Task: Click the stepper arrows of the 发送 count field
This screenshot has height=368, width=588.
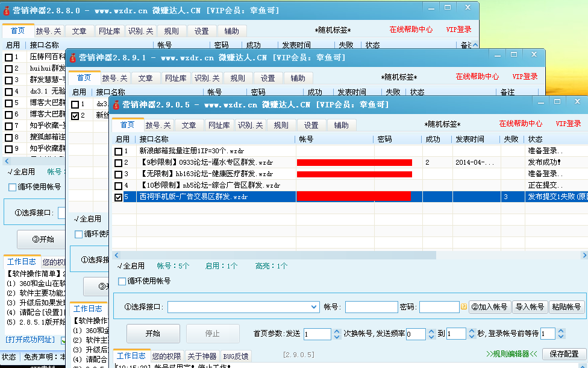Action: point(336,334)
